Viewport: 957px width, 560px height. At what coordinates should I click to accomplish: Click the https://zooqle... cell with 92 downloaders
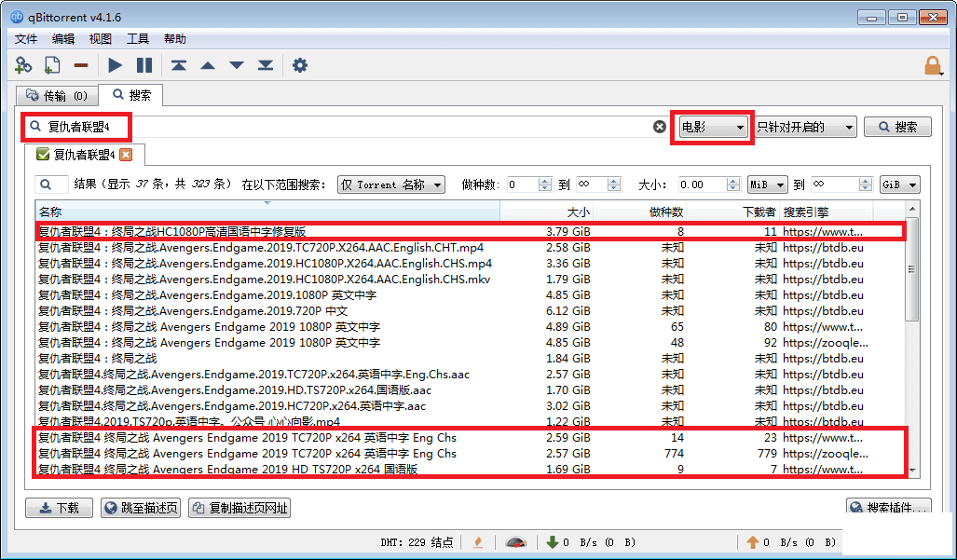pyautogui.click(x=826, y=343)
